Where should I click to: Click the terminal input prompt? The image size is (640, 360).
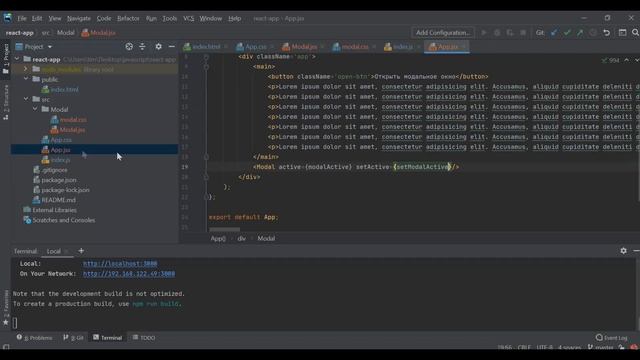(x=15, y=323)
